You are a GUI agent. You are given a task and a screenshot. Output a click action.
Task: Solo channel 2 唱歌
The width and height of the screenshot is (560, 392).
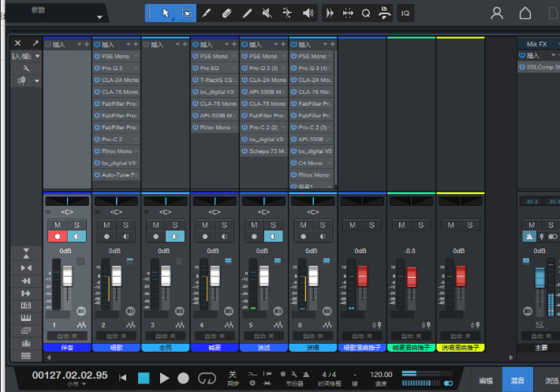click(x=125, y=225)
